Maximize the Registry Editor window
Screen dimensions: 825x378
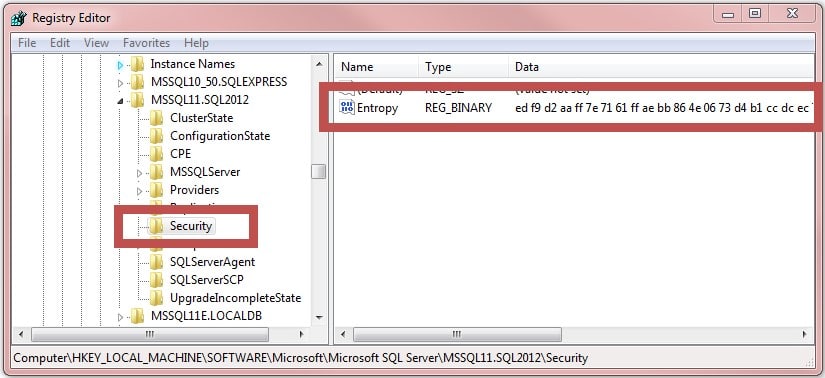tap(755, 14)
